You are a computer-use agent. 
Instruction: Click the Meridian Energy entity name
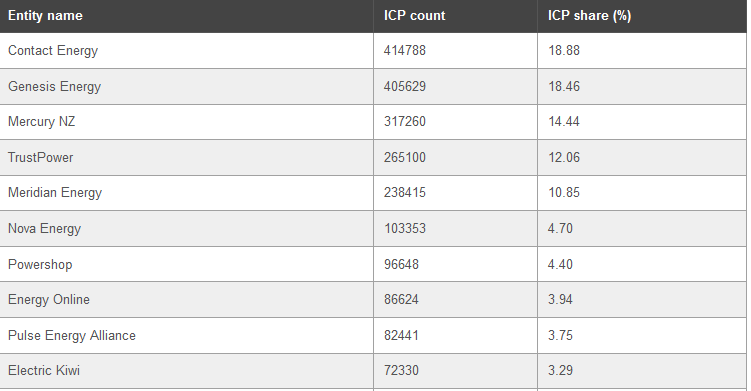click(x=55, y=193)
